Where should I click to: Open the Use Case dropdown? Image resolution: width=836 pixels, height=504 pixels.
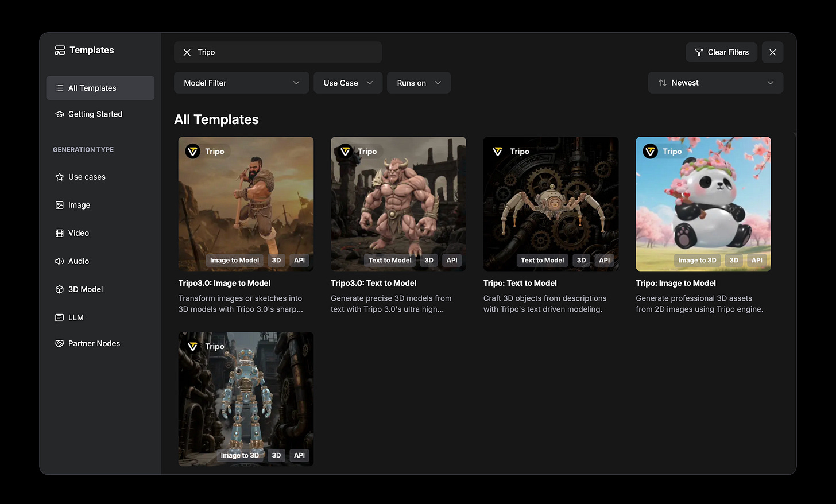pos(348,83)
